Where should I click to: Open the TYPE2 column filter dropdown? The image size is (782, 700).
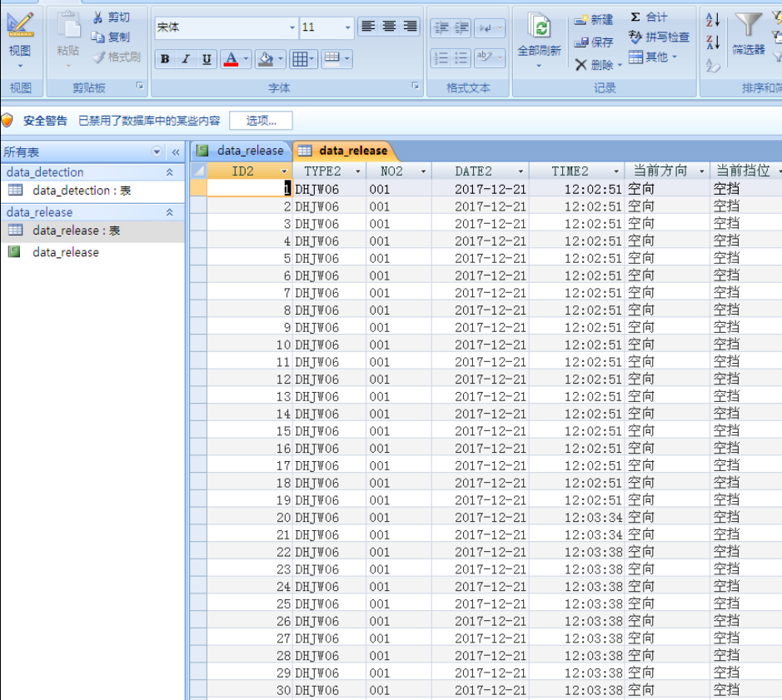357,171
